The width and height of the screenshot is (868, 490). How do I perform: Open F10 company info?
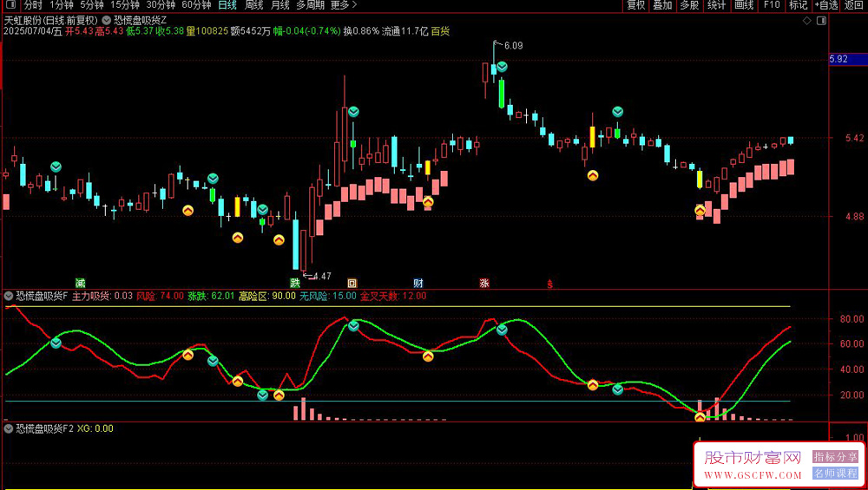[x=772, y=5]
